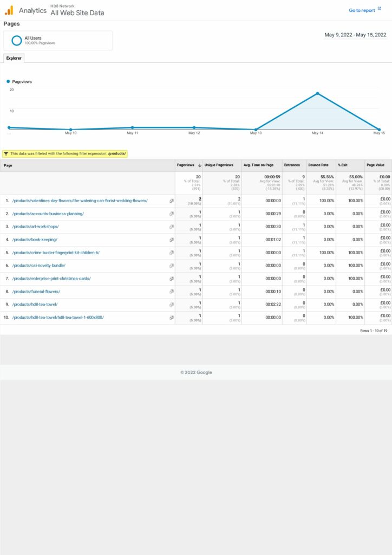Sort by Pageviews descending arrow

(x=199, y=165)
